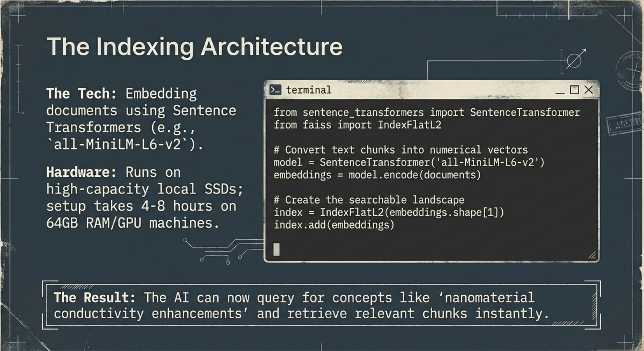
Task: Click the "Convert text chunks" comment line
Action: [400, 150]
